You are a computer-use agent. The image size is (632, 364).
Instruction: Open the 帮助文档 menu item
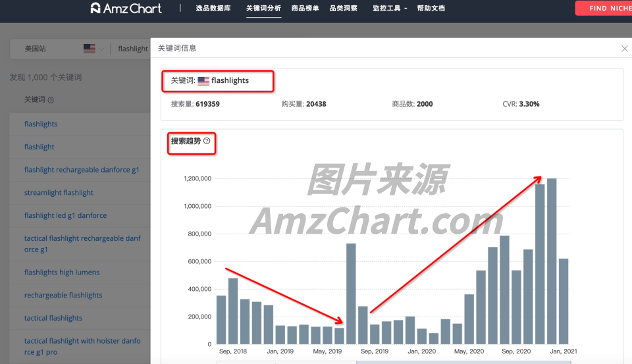[x=431, y=8]
